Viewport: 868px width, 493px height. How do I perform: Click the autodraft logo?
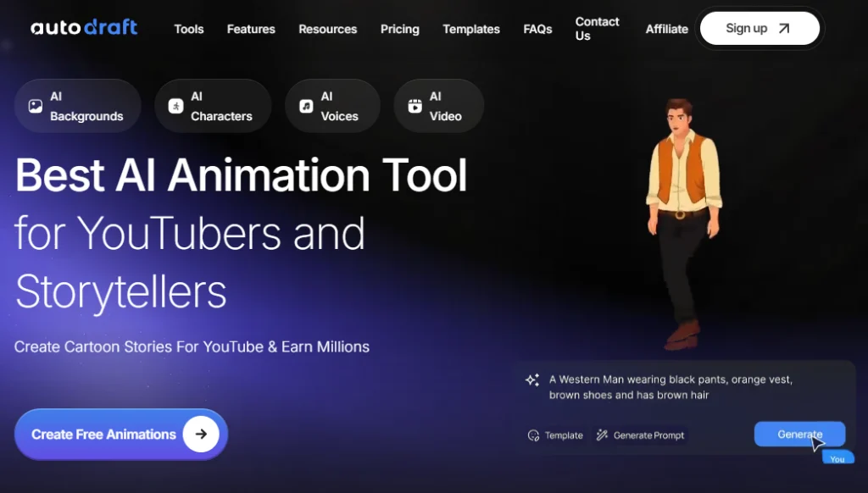[x=83, y=26]
